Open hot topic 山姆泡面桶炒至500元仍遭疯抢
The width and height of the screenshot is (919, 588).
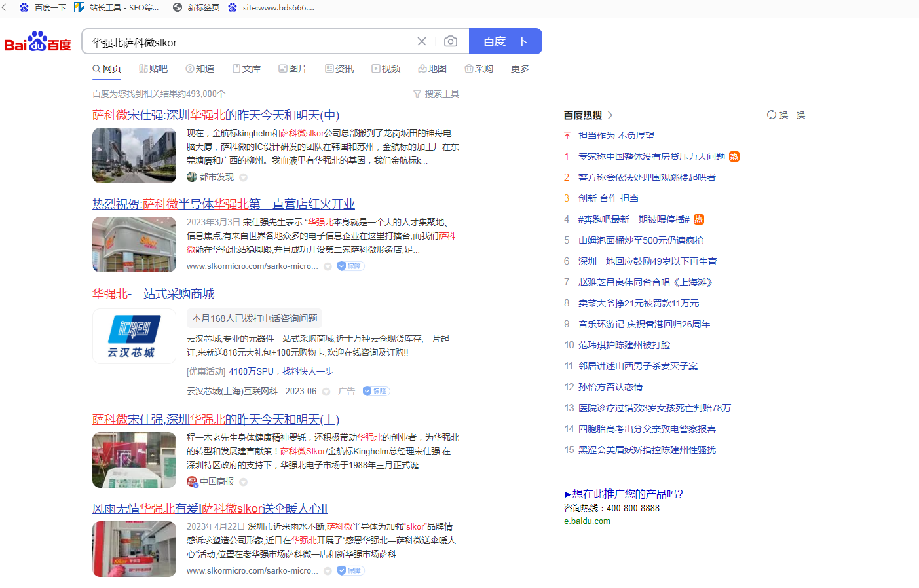point(641,240)
